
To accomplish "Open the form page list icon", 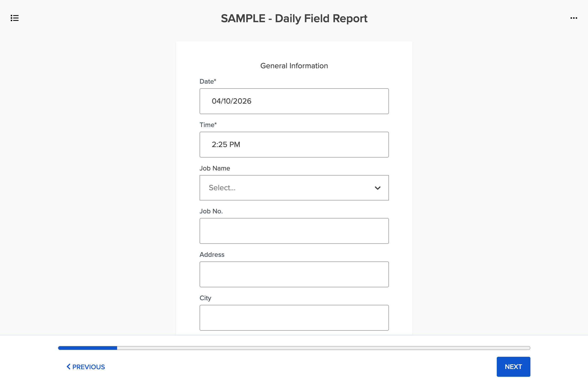I will point(14,18).
